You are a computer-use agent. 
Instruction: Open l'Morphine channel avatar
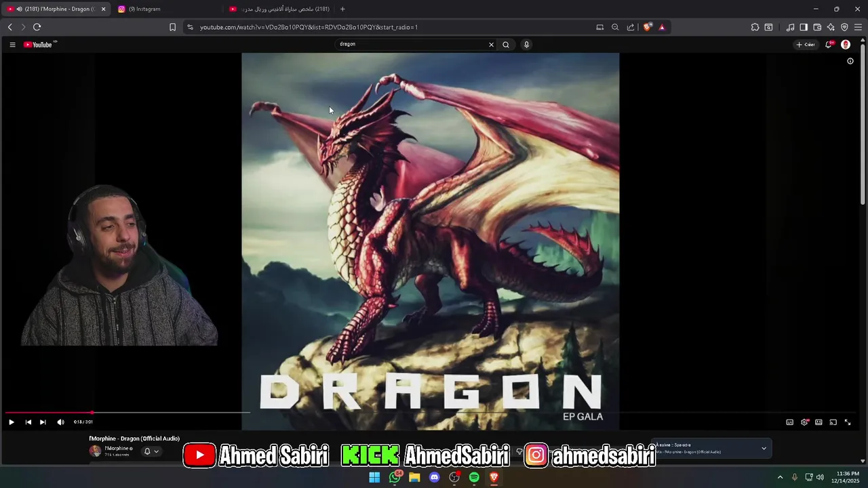(x=95, y=451)
